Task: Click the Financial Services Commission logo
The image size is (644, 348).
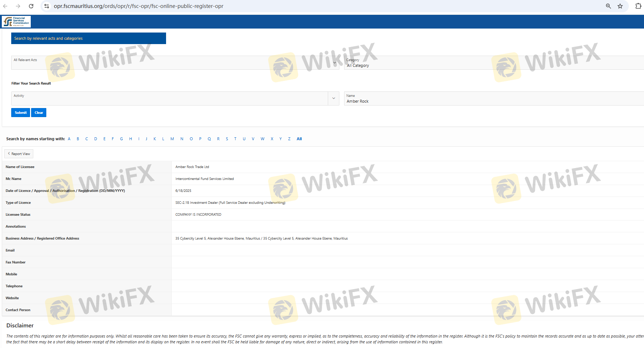Action: (16, 22)
